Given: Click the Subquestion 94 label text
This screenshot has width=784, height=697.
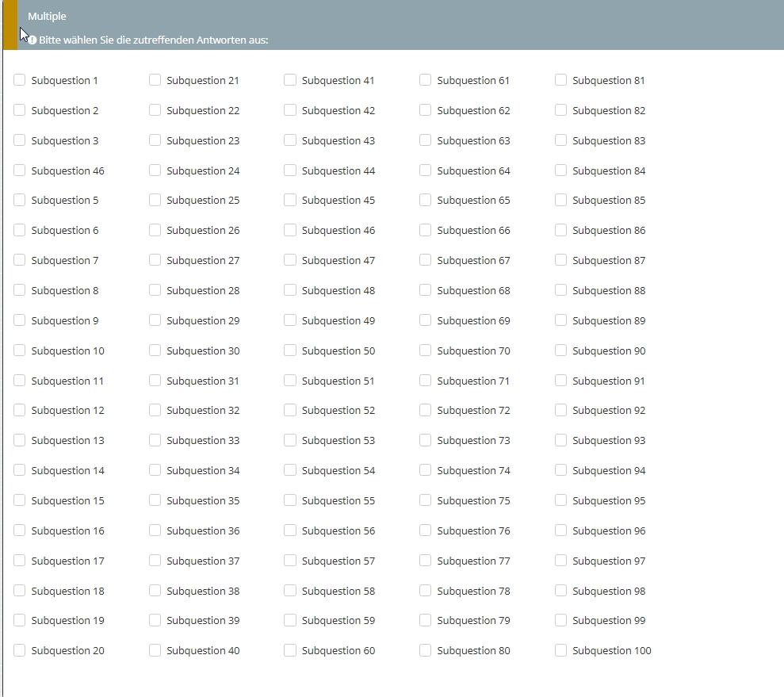Looking at the screenshot, I should pyautogui.click(x=609, y=470).
